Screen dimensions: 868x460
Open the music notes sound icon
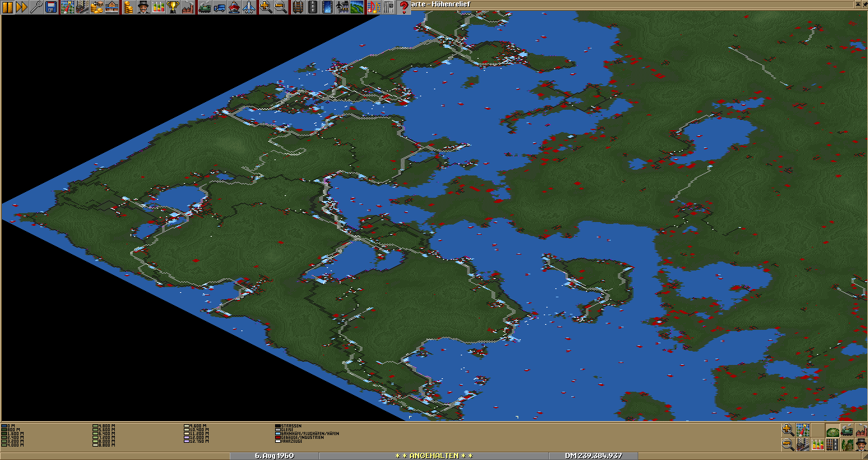click(x=373, y=7)
